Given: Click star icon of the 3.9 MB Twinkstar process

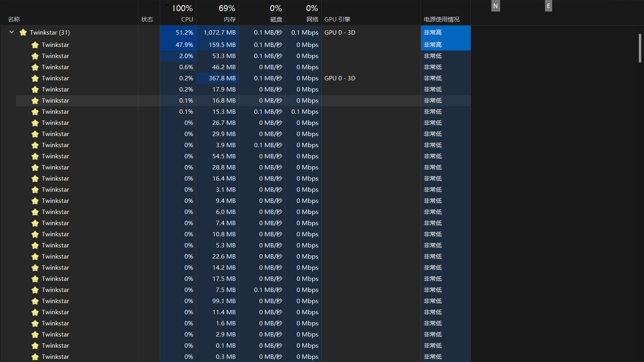Looking at the screenshot, I should [35, 145].
